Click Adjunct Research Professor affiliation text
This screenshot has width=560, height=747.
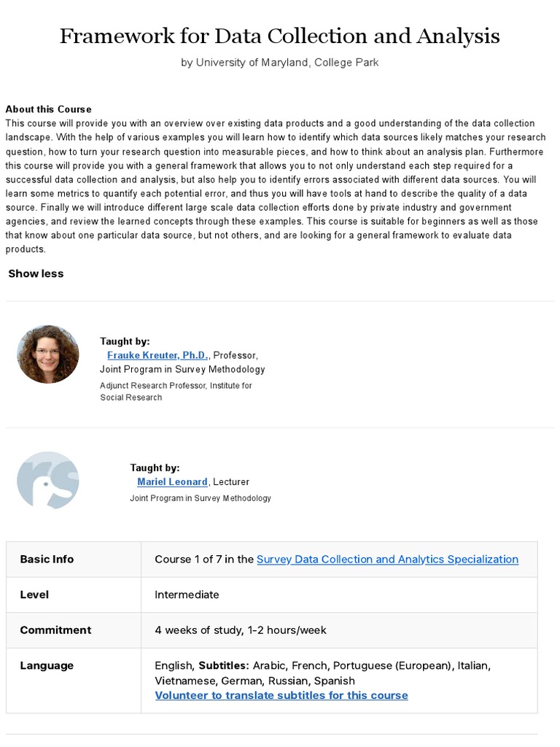[176, 392]
